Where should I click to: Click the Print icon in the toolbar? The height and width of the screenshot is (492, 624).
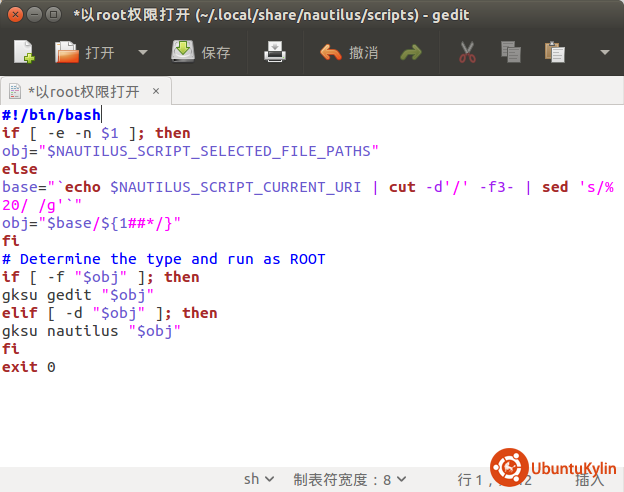[x=275, y=52]
